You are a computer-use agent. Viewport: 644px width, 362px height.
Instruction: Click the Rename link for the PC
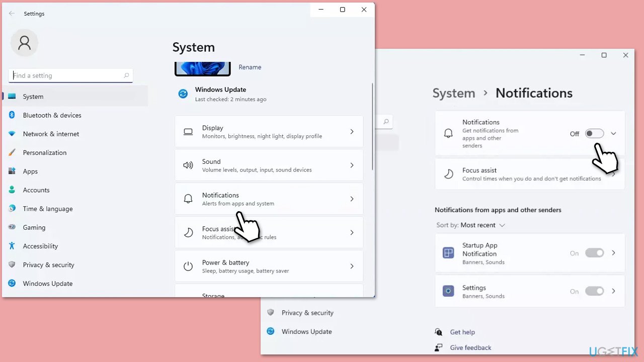point(250,67)
